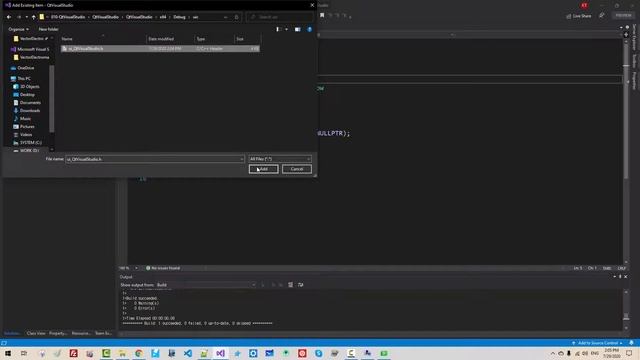Switch to Resource View tab
This screenshot has height=360, width=640.
coord(81,333)
